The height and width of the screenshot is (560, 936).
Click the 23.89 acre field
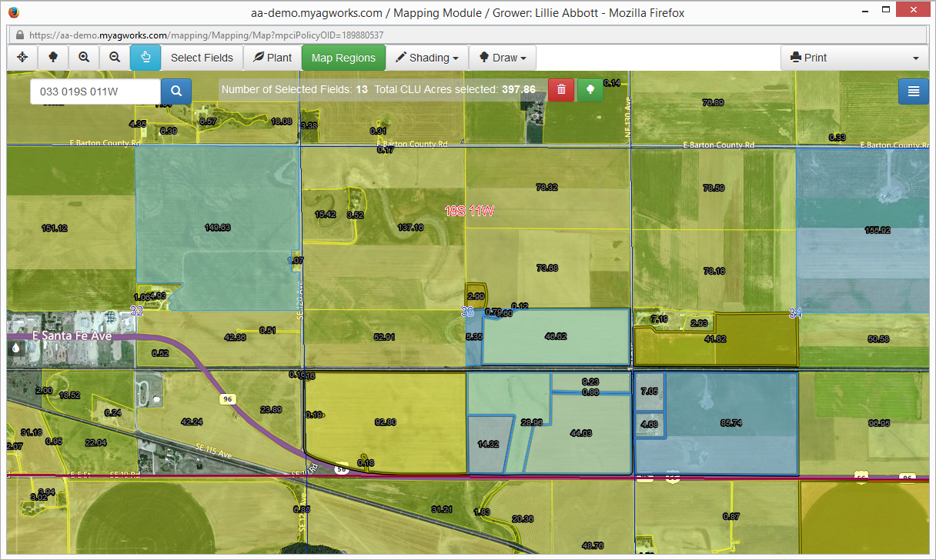(271, 409)
